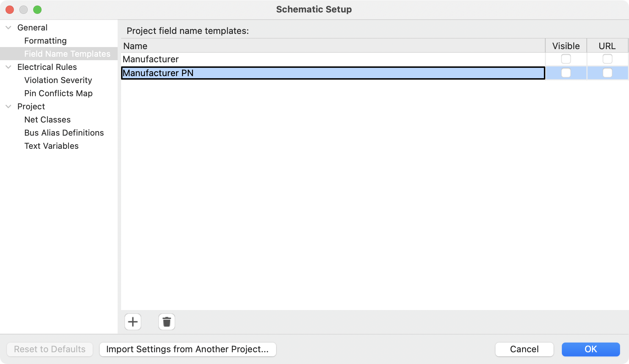629x364 pixels.
Task: Open Bus Alias Definitions
Action: (x=64, y=133)
